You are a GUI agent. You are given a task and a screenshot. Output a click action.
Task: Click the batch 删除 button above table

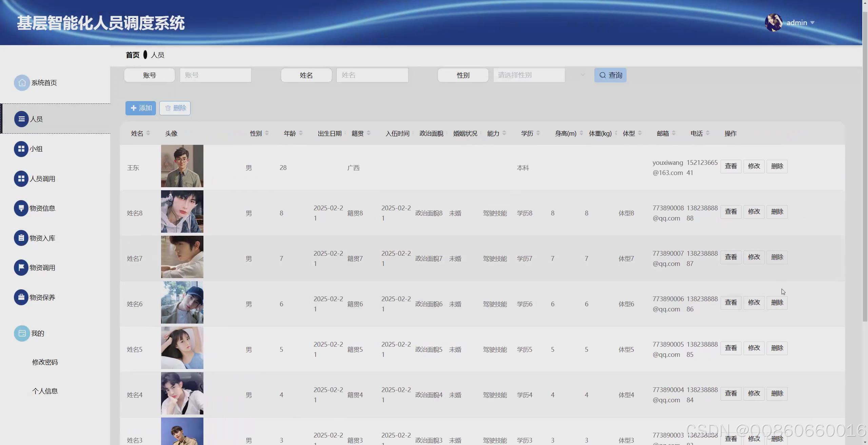175,108
